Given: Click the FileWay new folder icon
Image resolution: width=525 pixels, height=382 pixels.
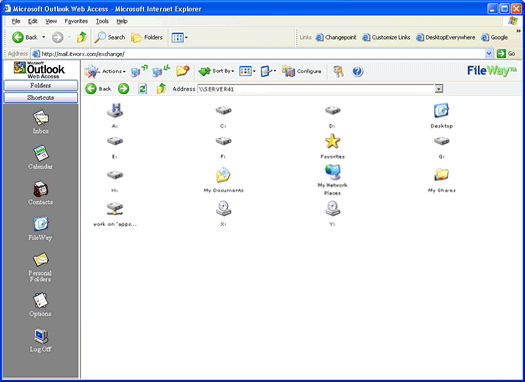Looking at the screenshot, I should coord(183,71).
